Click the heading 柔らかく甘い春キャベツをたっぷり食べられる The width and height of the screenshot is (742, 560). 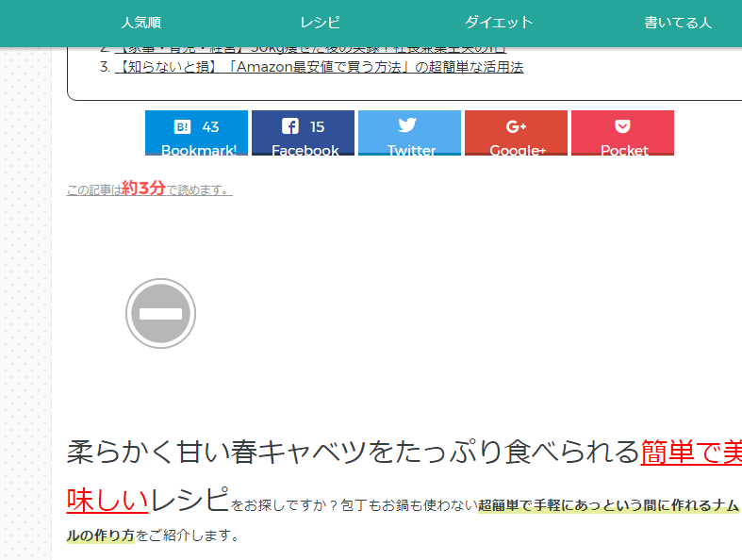pyautogui.click(x=353, y=453)
